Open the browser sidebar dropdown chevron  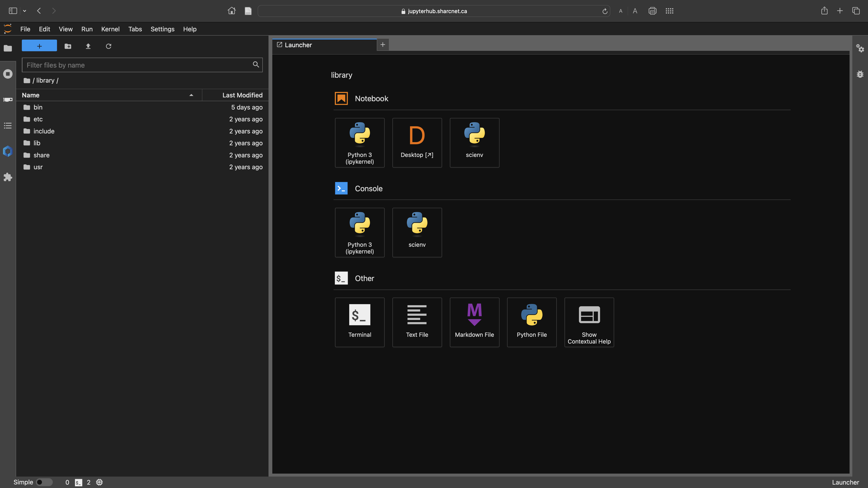pyautogui.click(x=25, y=11)
